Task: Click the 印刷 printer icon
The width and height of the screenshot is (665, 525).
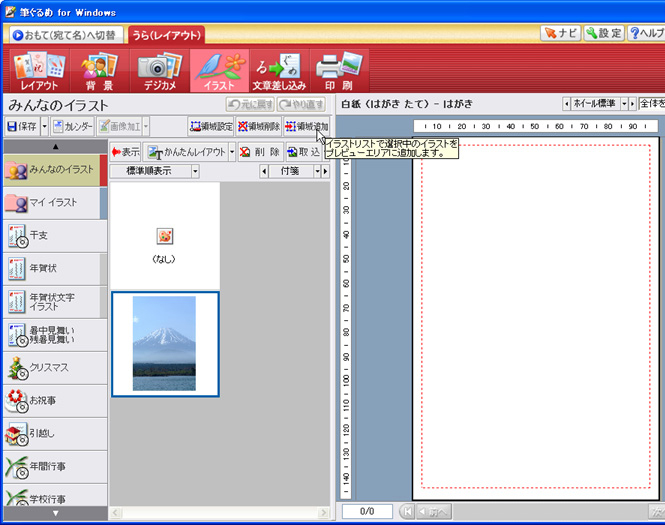Action: (x=337, y=71)
